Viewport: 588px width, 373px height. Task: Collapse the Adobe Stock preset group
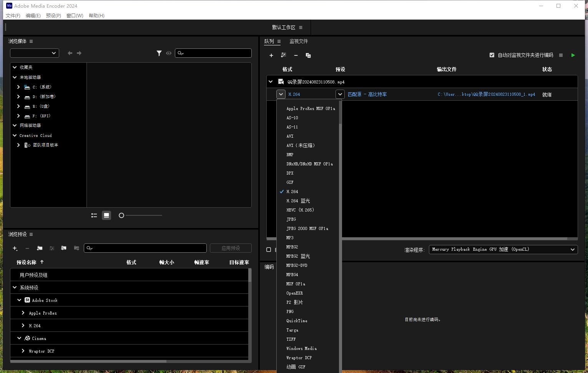click(x=19, y=300)
